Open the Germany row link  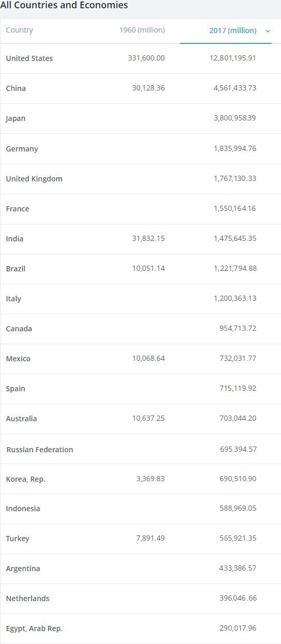(x=22, y=149)
